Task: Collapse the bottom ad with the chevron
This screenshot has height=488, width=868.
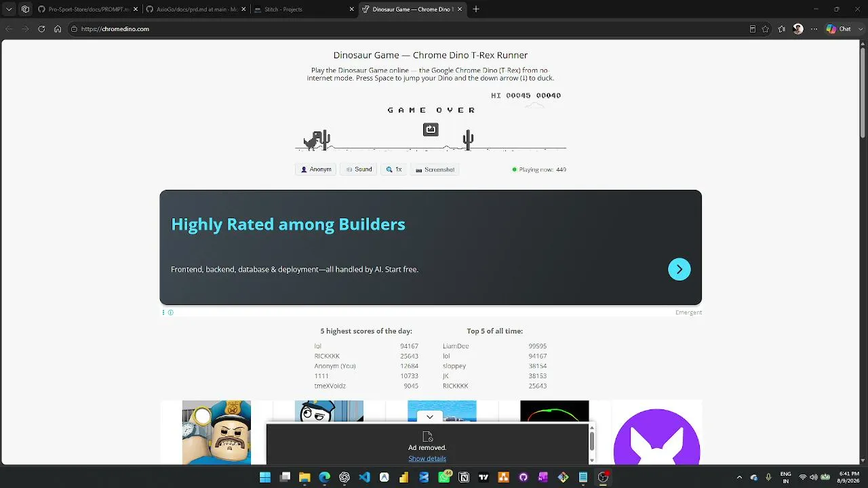Action: [430, 417]
